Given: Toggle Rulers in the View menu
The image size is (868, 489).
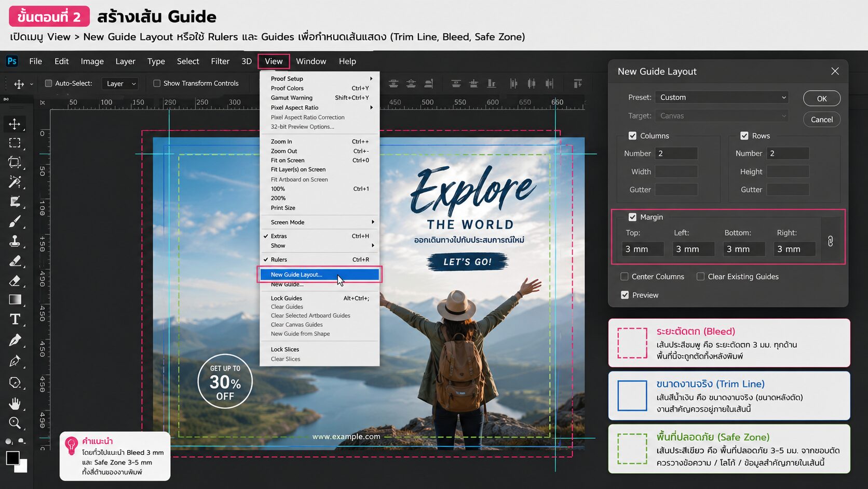Looking at the screenshot, I should (x=319, y=259).
